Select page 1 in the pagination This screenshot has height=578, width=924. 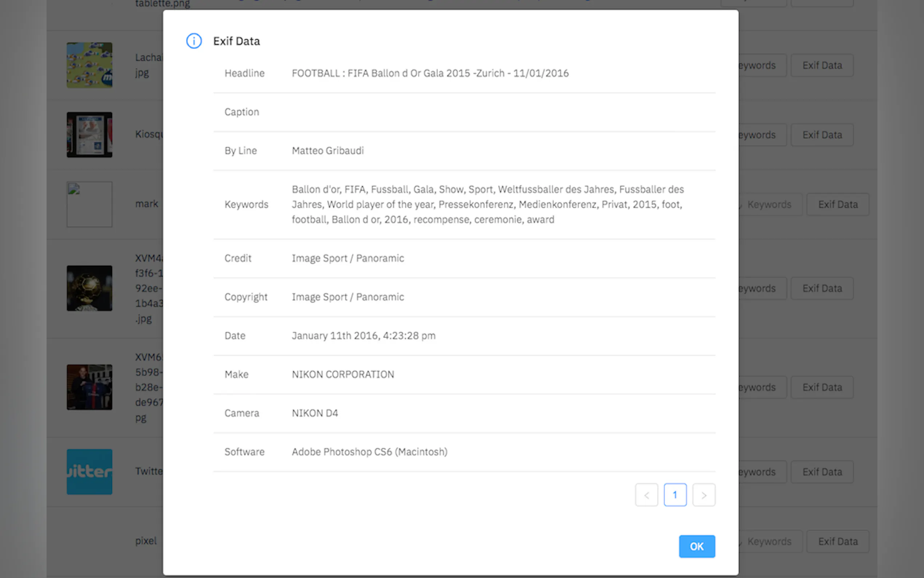tap(675, 495)
